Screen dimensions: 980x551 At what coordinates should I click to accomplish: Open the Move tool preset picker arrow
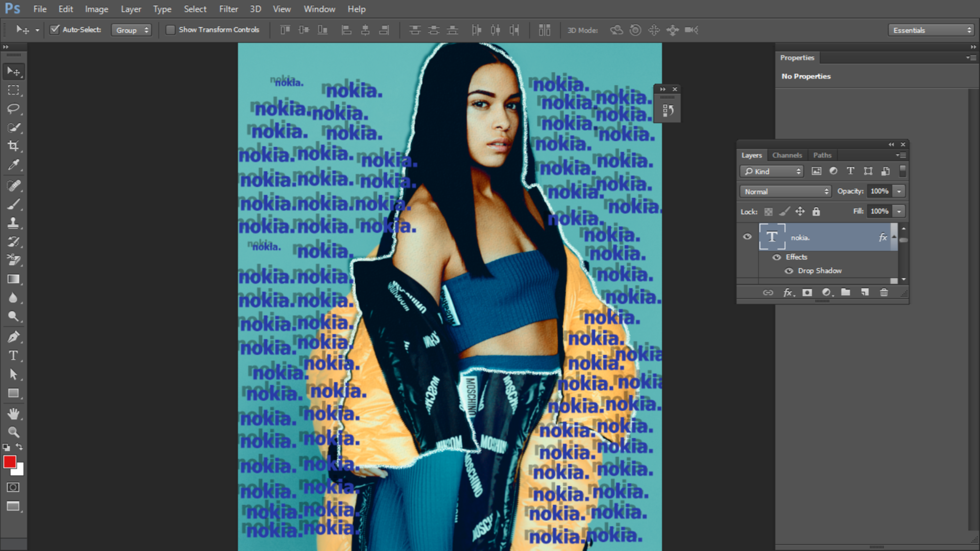37,30
